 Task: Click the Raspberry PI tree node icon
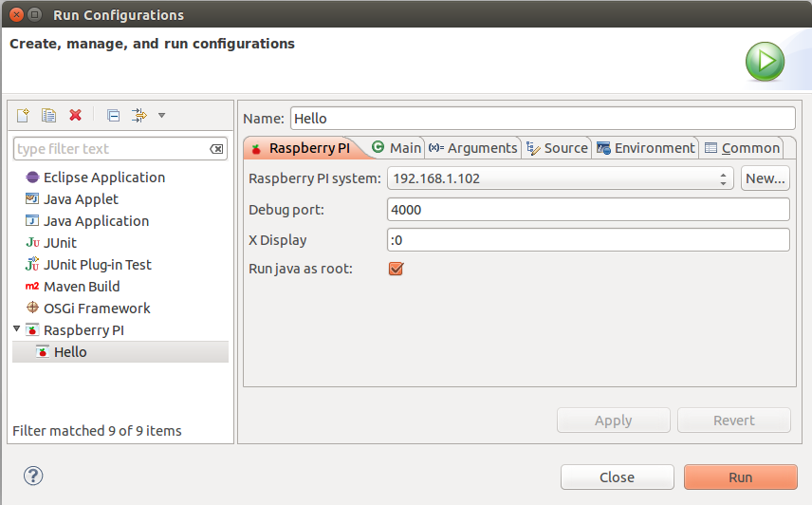32,329
